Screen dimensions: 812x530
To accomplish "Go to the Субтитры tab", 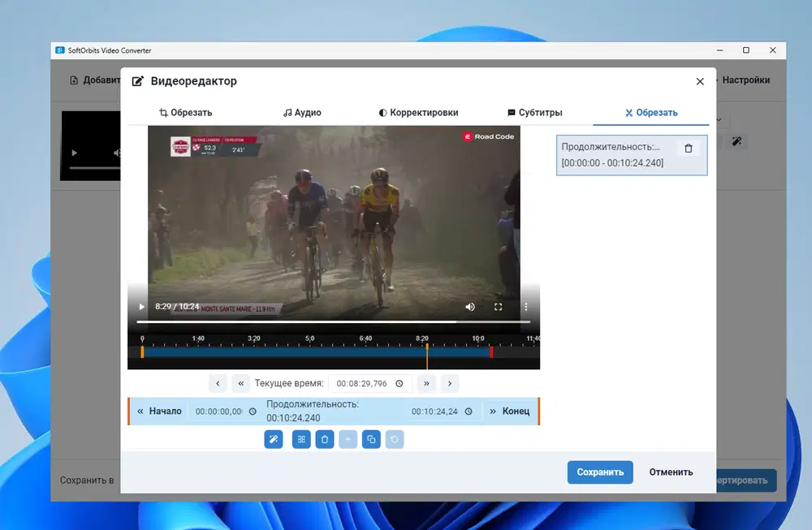I will (x=535, y=112).
